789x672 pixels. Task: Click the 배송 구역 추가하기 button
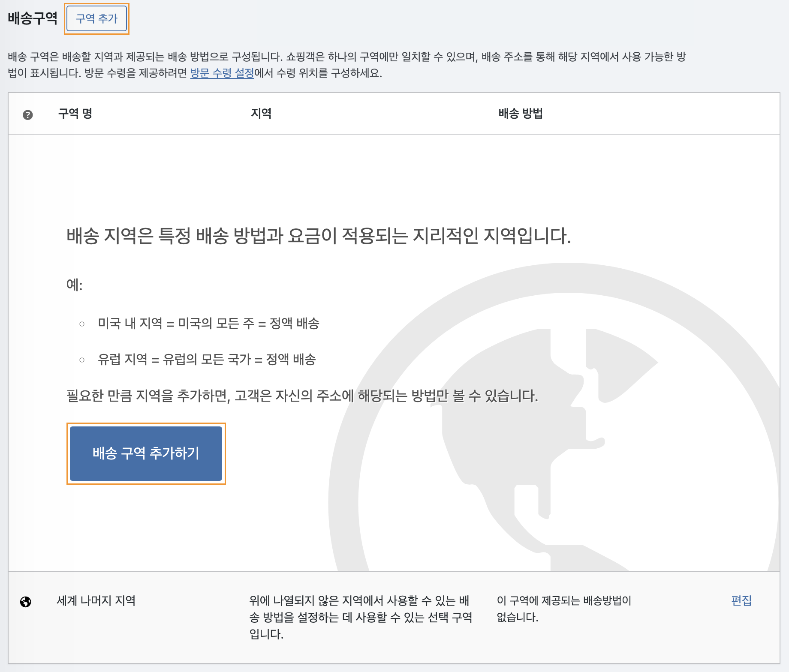pos(146,453)
